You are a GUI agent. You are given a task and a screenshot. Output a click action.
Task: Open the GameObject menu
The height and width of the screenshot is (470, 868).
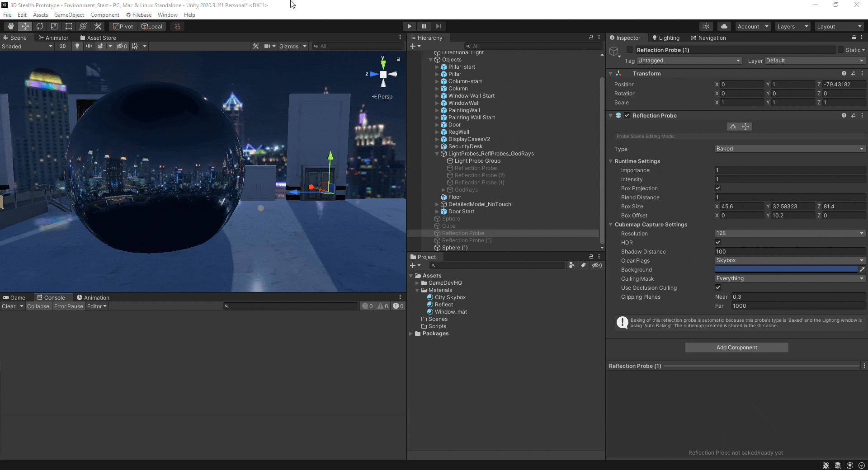pyautogui.click(x=69, y=15)
